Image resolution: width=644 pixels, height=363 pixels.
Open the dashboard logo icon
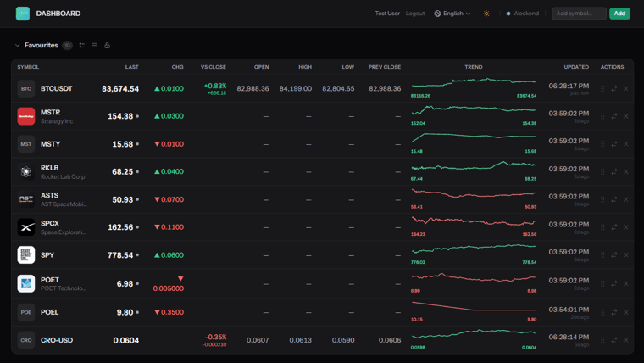pos(23,14)
